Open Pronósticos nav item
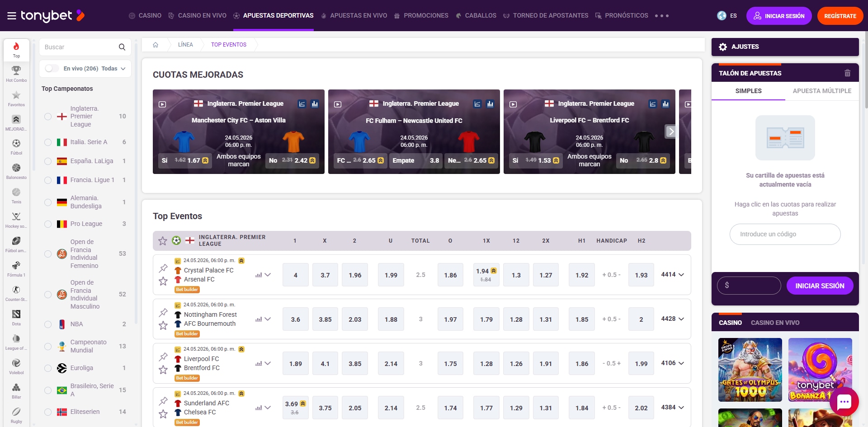The height and width of the screenshot is (427, 868). pos(622,16)
